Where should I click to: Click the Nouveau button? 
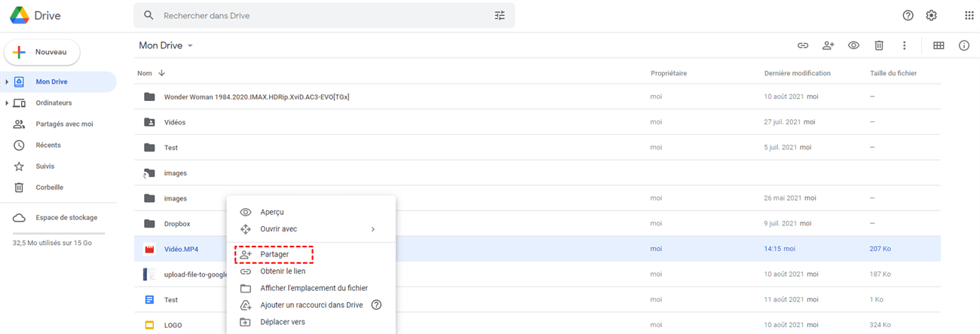tap(42, 52)
